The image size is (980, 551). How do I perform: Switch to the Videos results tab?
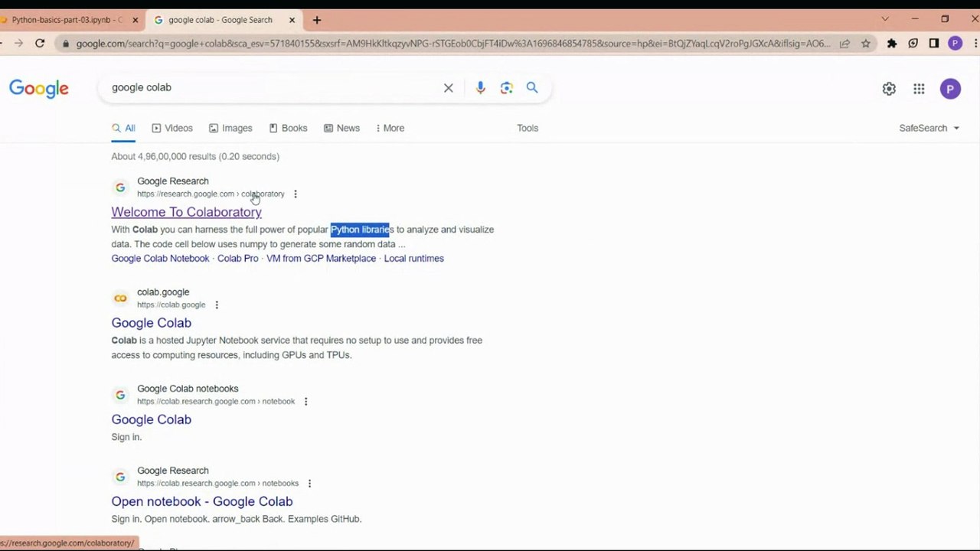172,128
